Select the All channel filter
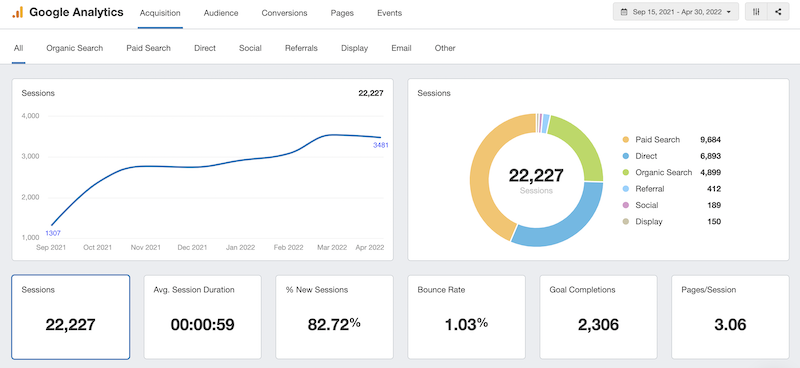Screen dimensions: 800x368 coord(18,48)
